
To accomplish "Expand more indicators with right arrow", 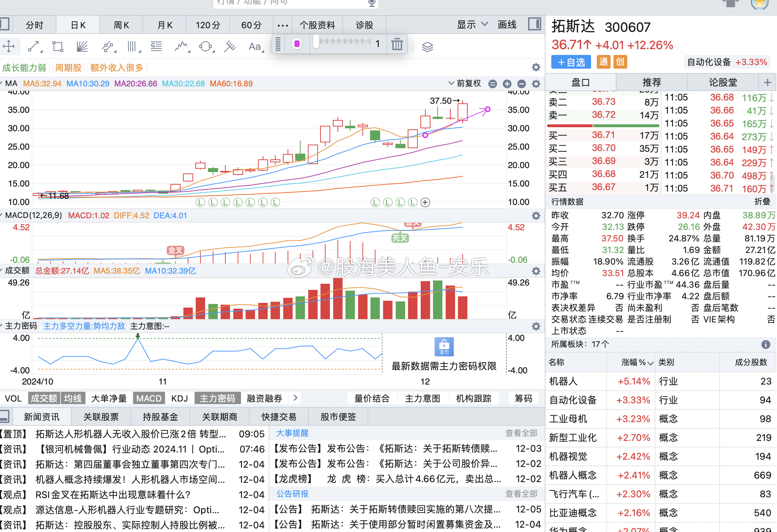I will coord(295,398).
